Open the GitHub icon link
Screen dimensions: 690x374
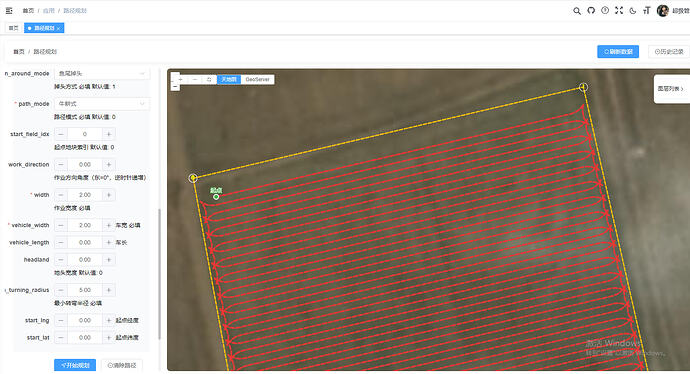[591, 11]
